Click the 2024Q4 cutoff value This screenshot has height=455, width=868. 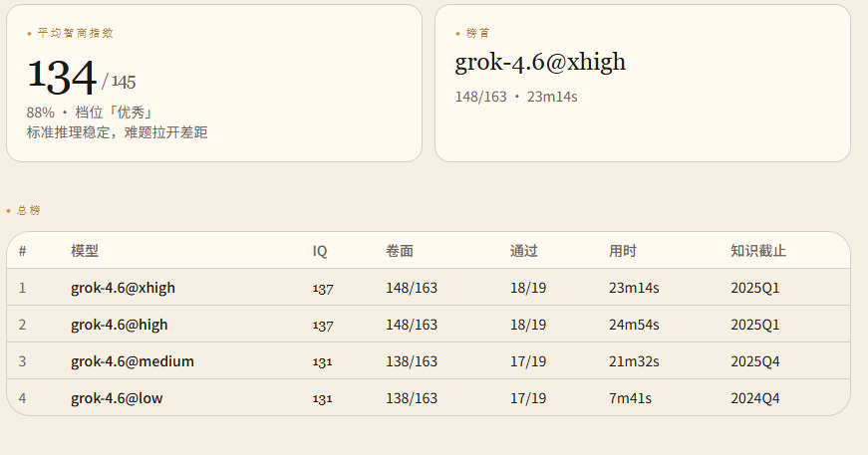pos(755,398)
